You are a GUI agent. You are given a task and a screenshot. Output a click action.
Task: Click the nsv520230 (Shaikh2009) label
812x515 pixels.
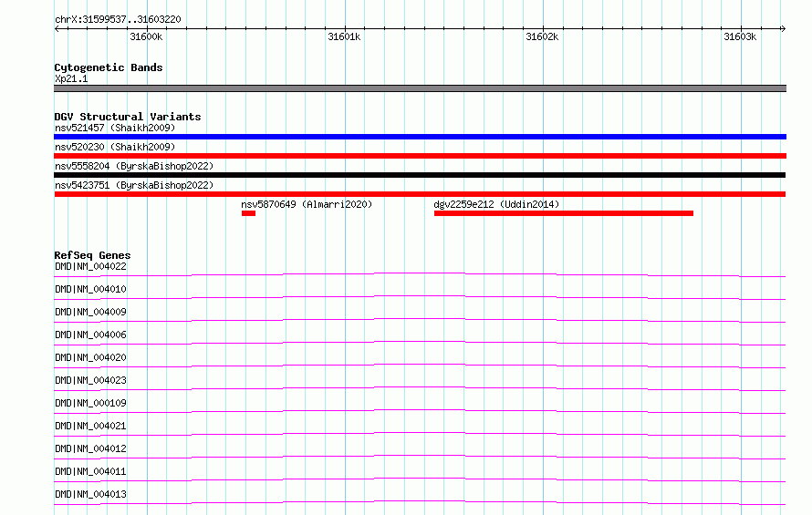pos(115,147)
